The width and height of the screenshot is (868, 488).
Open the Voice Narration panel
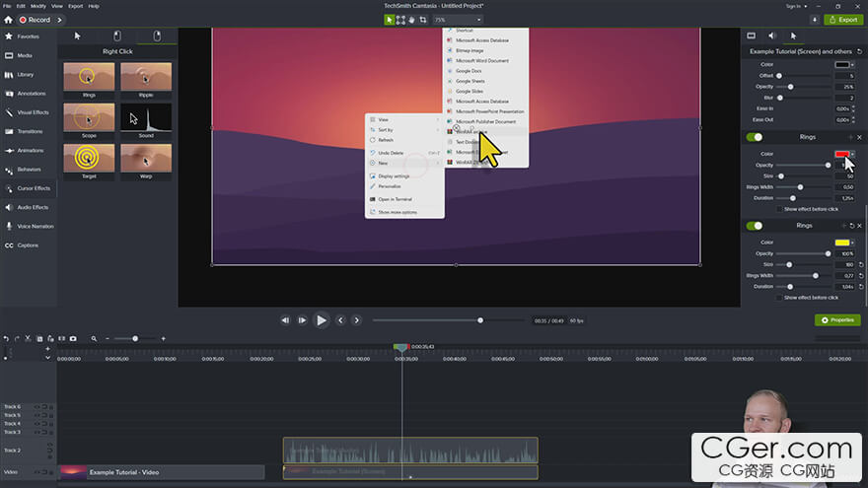pos(29,227)
